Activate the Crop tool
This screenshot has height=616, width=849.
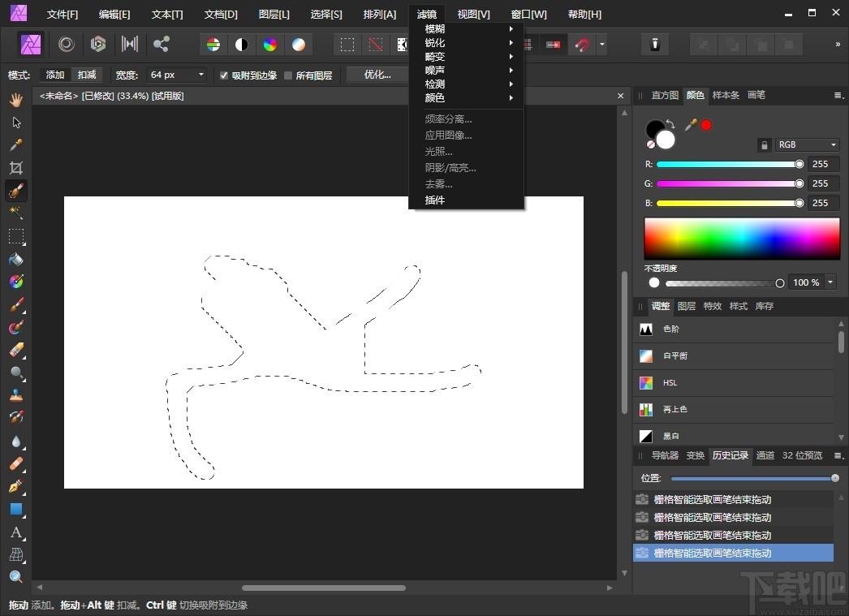tap(16, 168)
